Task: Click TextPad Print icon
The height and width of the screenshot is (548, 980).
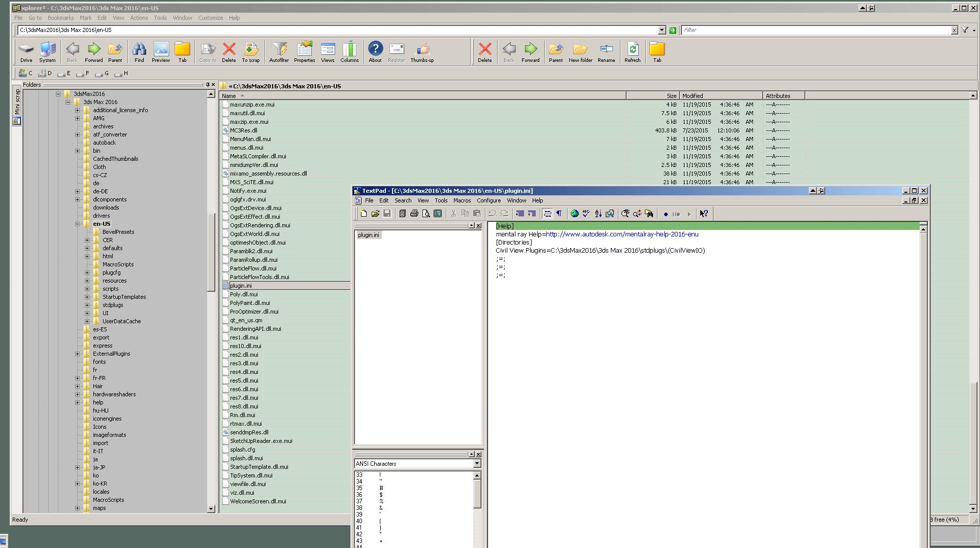Action: [414, 214]
